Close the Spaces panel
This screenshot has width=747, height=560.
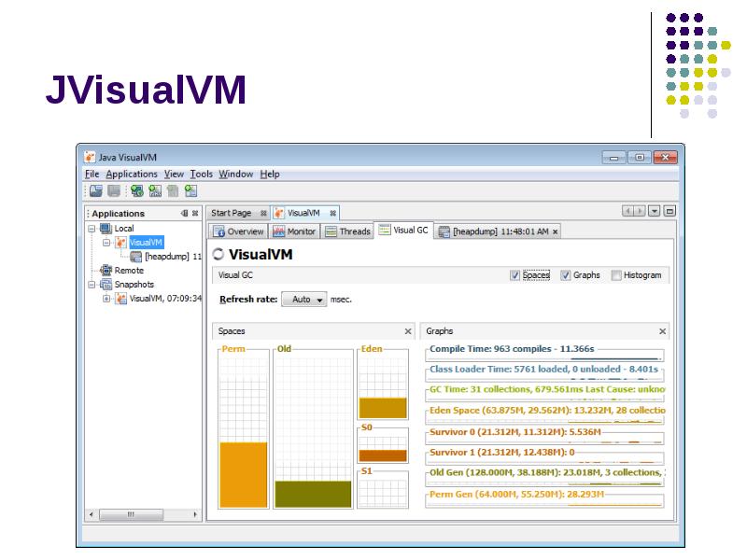(408, 331)
